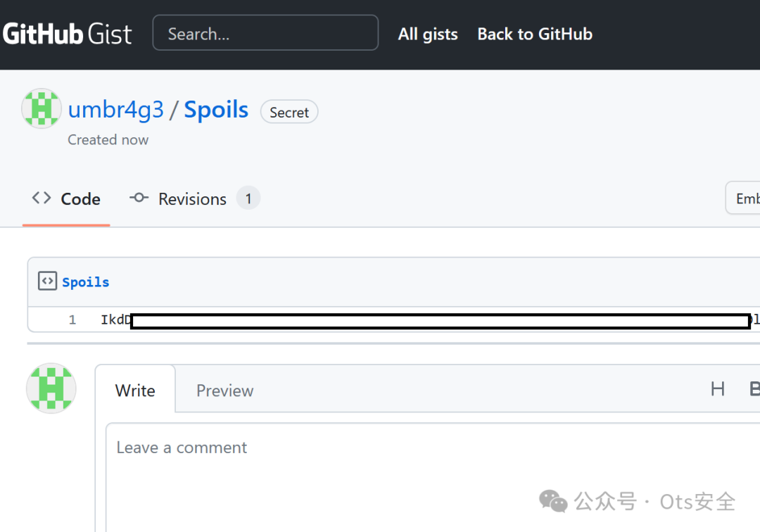Open the Revisions tab

click(194, 198)
